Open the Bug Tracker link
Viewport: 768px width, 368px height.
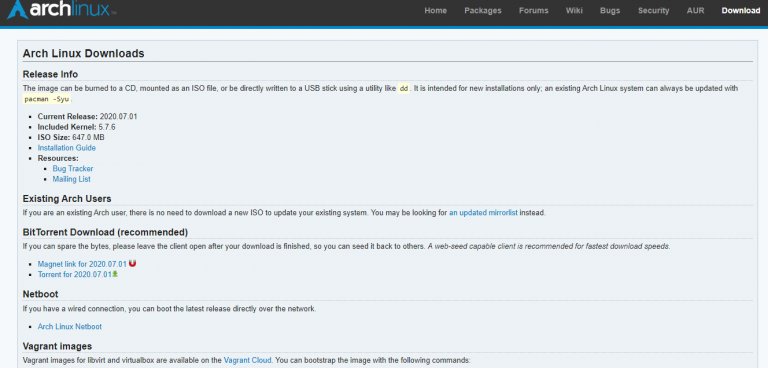[x=73, y=169]
